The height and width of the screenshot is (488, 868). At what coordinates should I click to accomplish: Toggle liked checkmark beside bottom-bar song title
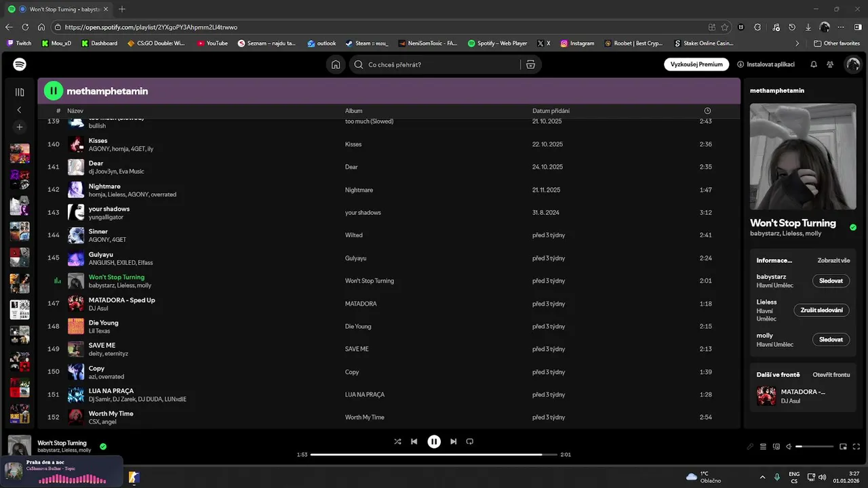click(x=103, y=447)
